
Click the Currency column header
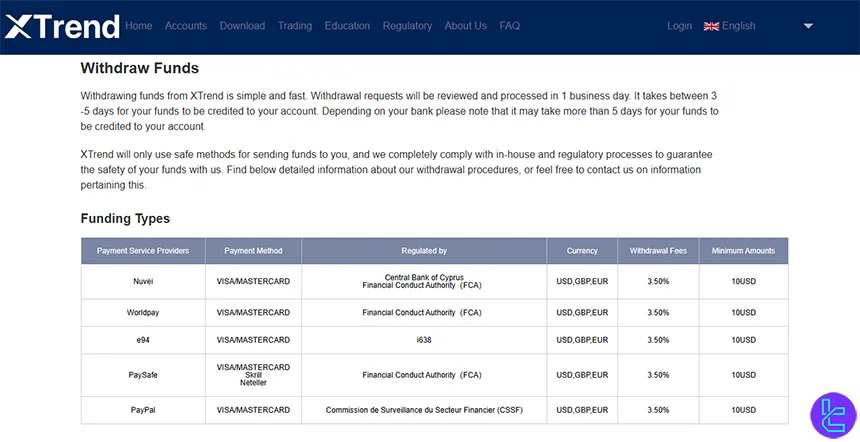[582, 251]
